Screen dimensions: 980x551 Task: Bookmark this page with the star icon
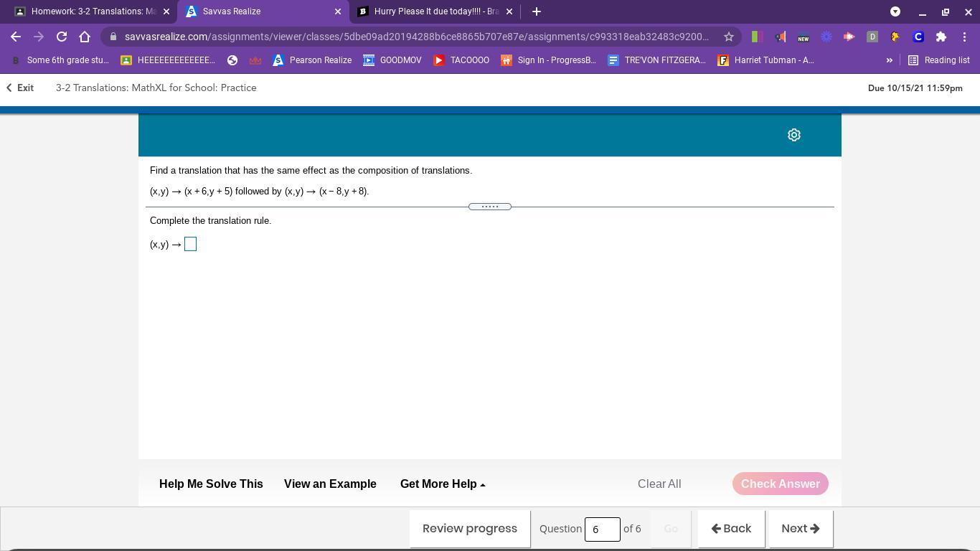(x=729, y=37)
